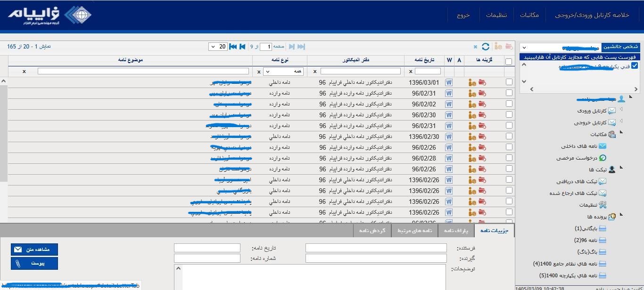
Task: Refresh the letters list
Action: (485, 47)
